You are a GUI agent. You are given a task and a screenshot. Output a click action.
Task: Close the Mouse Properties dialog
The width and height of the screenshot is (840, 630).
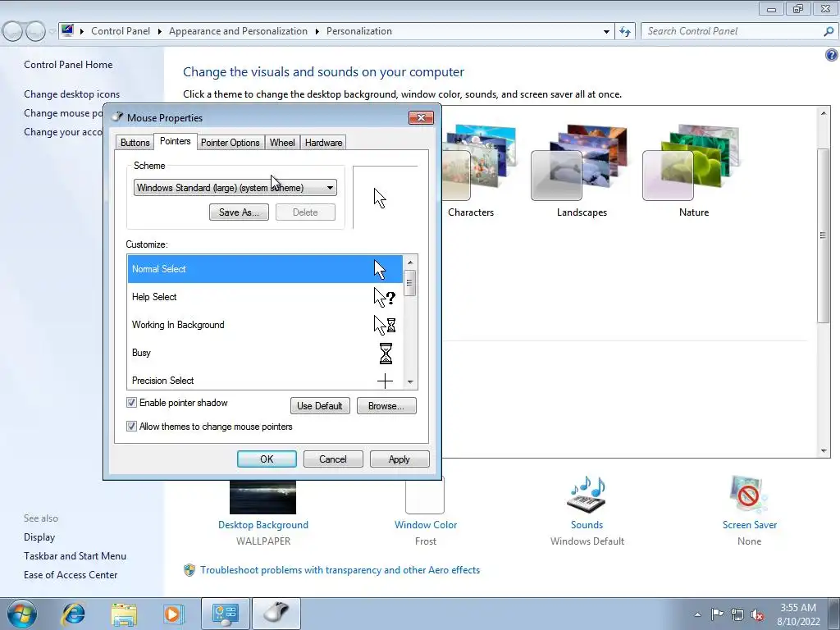point(421,118)
